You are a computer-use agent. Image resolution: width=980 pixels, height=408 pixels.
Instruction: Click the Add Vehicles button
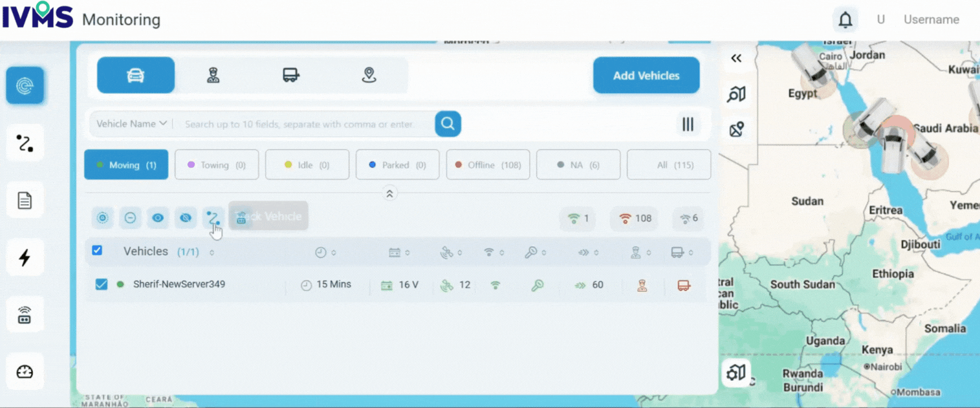click(x=646, y=76)
